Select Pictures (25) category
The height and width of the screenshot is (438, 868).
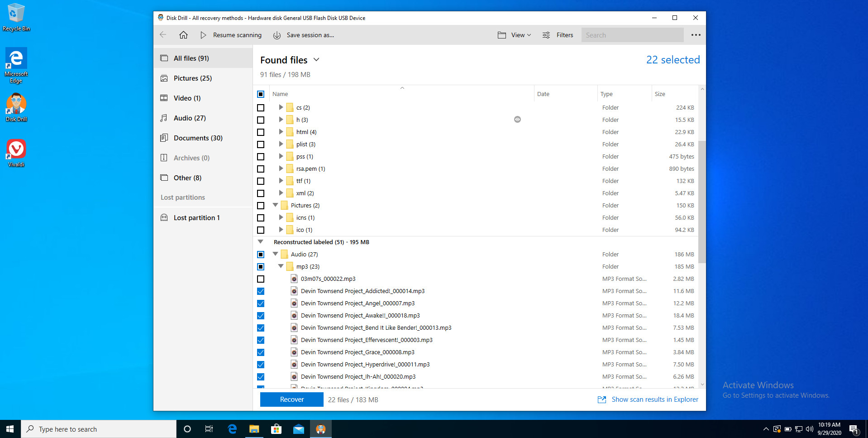pyautogui.click(x=203, y=78)
